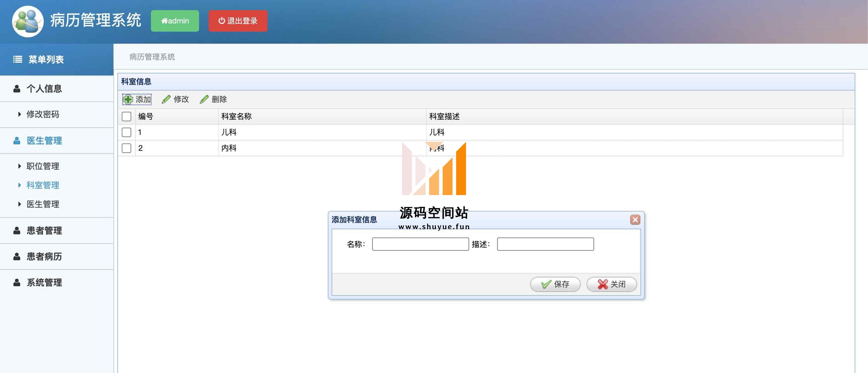868x373 pixels.
Task: Click the user icon beside 患者管理
Action: point(16,231)
